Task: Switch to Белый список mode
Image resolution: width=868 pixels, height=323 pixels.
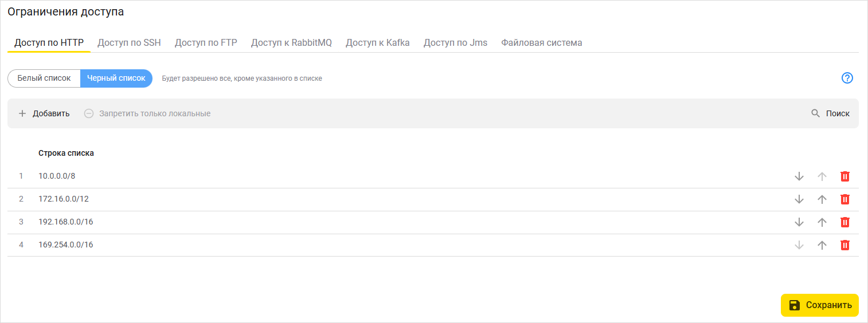Action: coord(44,78)
